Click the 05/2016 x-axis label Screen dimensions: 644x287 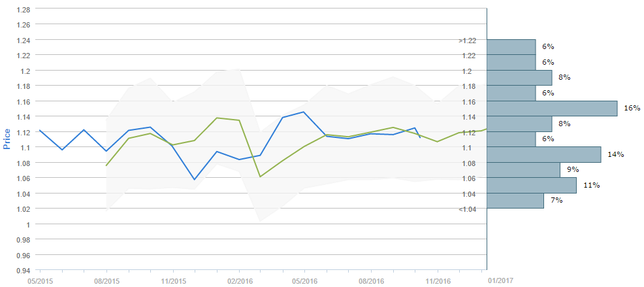coord(305,280)
